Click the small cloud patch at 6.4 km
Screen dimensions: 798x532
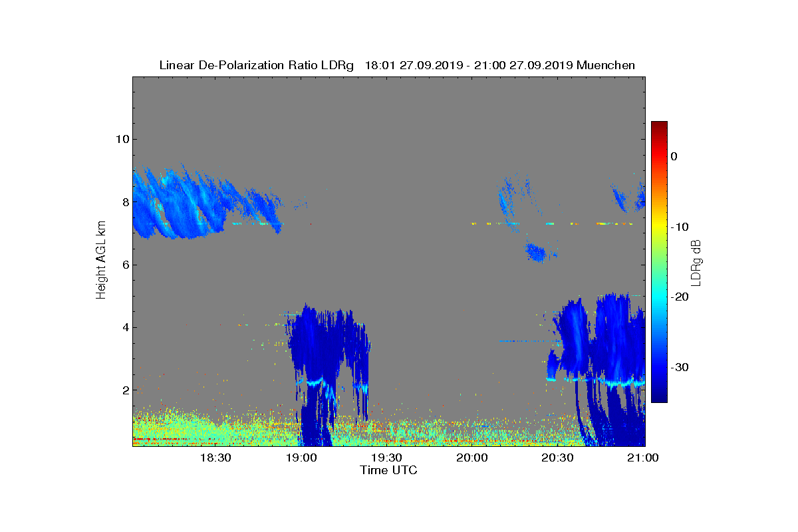[x=536, y=252]
